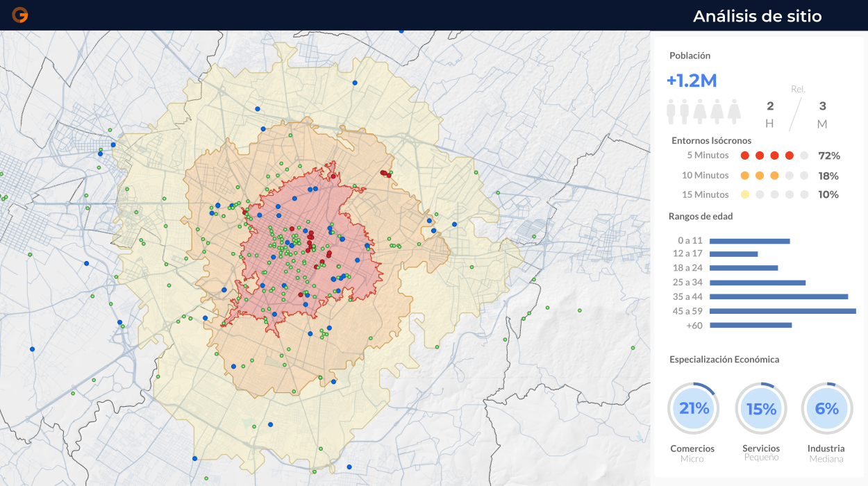
Task: Click the "18%" isochrone percentage
Action: click(829, 176)
